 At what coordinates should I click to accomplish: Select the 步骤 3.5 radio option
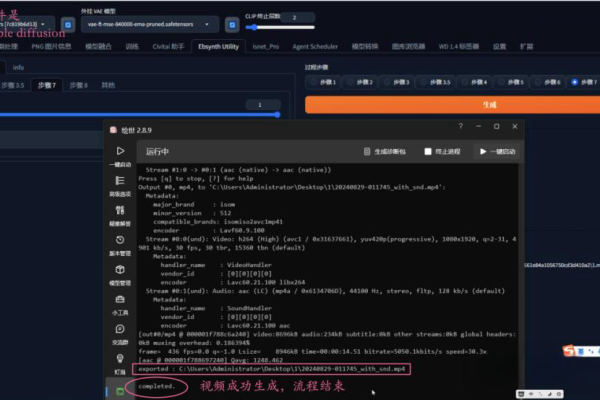point(435,82)
